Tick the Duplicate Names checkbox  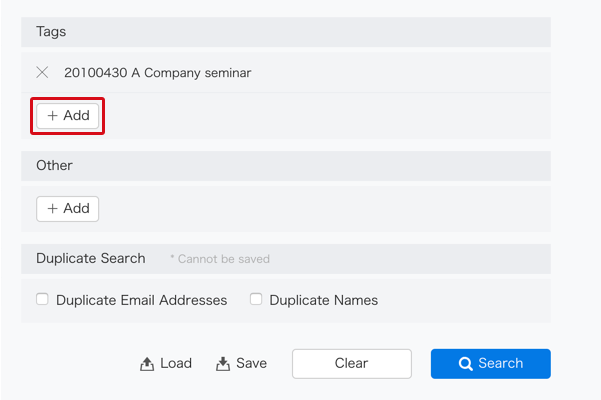(256, 299)
